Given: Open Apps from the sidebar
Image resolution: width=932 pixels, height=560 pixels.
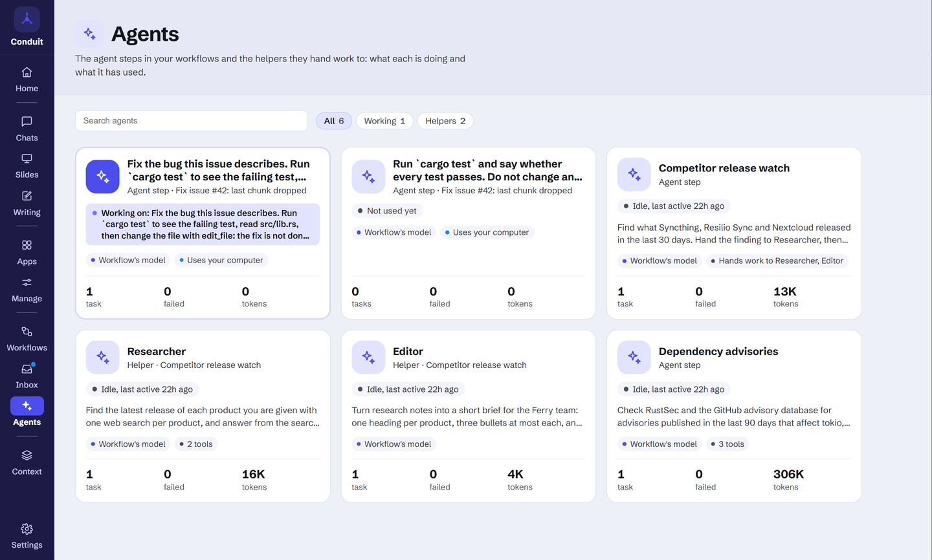Looking at the screenshot, I should pyautogui.click(x=27, y=253).
